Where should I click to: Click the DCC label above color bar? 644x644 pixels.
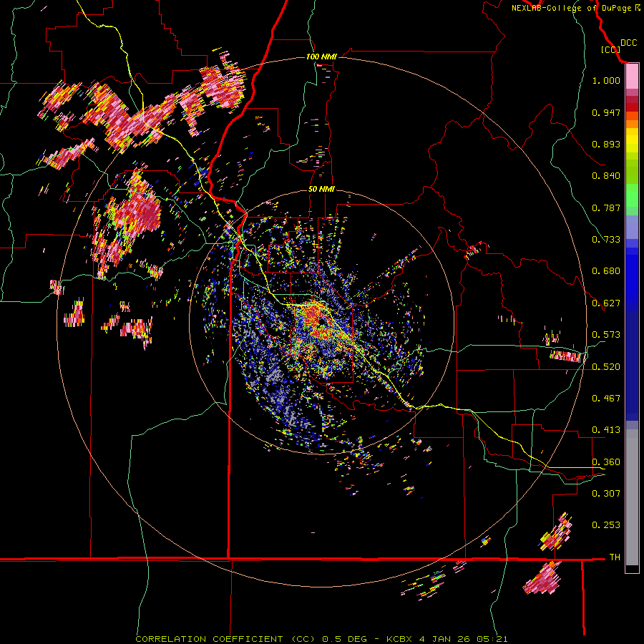[x=628, y=43]
